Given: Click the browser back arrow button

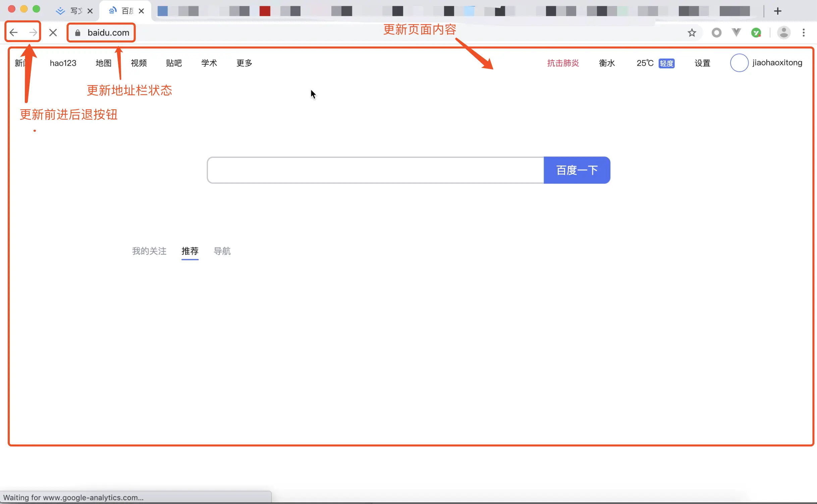Looking at the screenshot, I should (x=13, y=33).
